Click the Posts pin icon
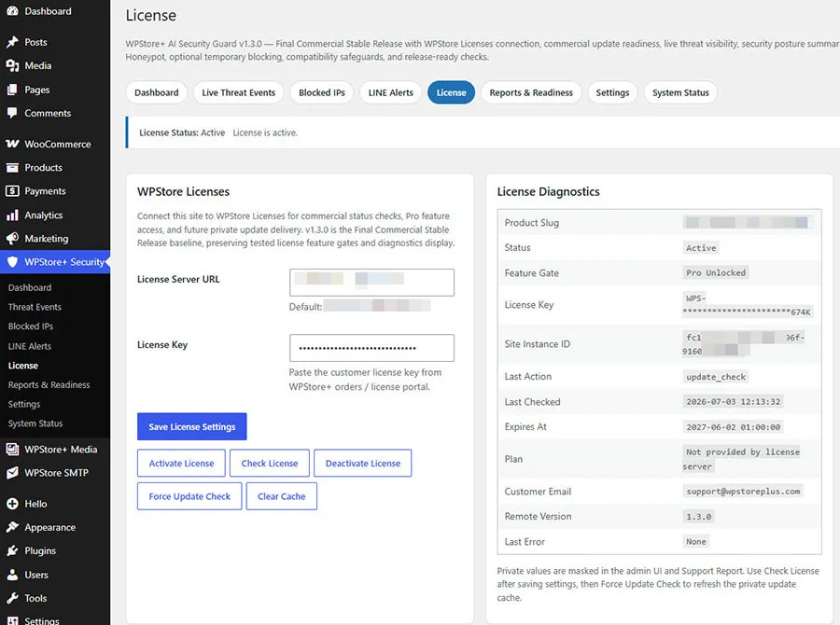840x625 pixels. click(12, 42)
